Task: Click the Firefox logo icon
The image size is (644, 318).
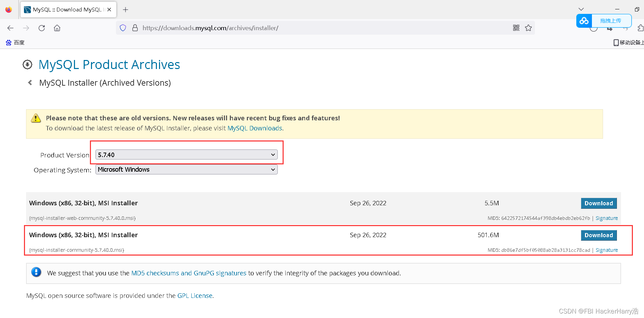Action: click(x=9, y=10)
